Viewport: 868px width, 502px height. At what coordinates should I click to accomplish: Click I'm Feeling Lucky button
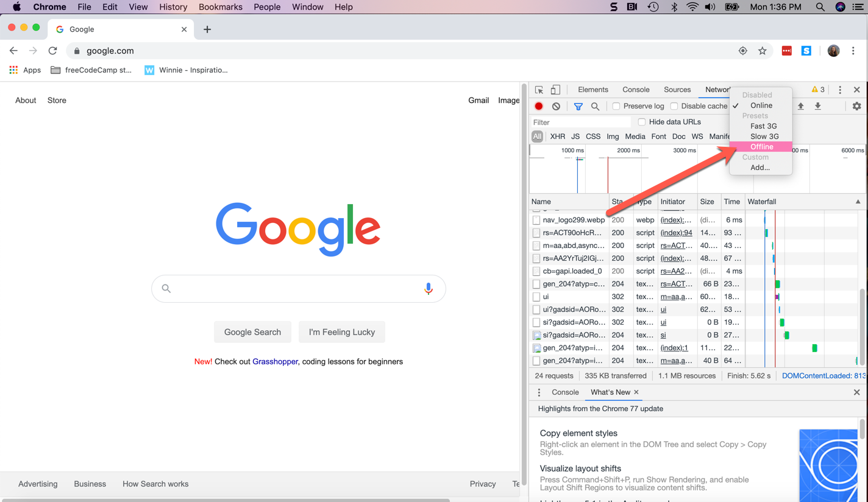(342, 332)
